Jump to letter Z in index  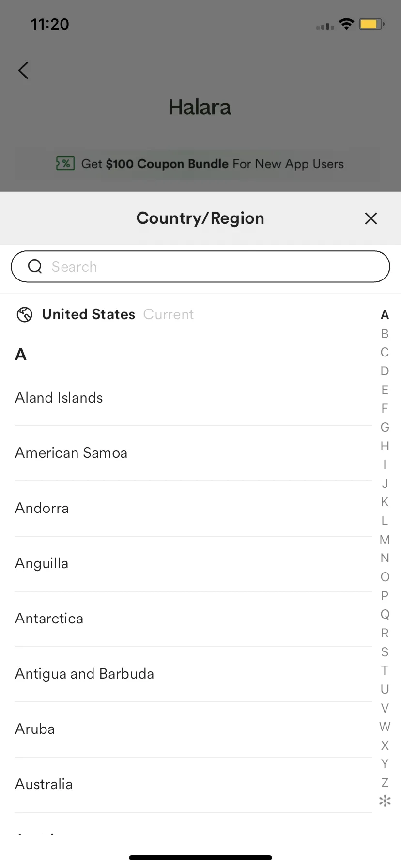(385, 783)
